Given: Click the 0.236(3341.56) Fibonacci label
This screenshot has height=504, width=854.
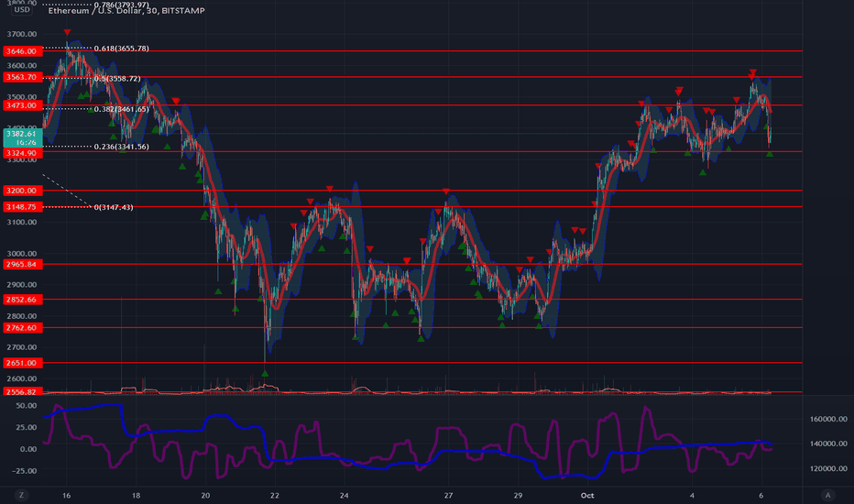Looking at the screenshot, I should click(122, 147).
